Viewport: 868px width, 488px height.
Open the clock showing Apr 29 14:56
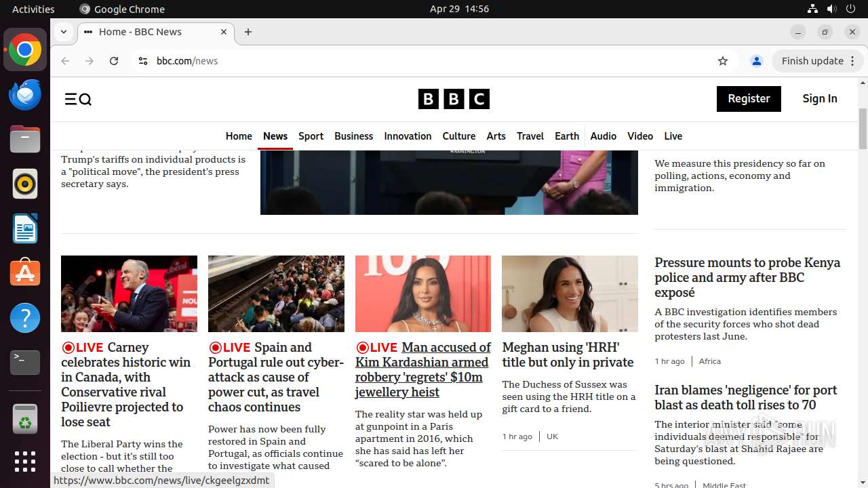tap(459, 9)
